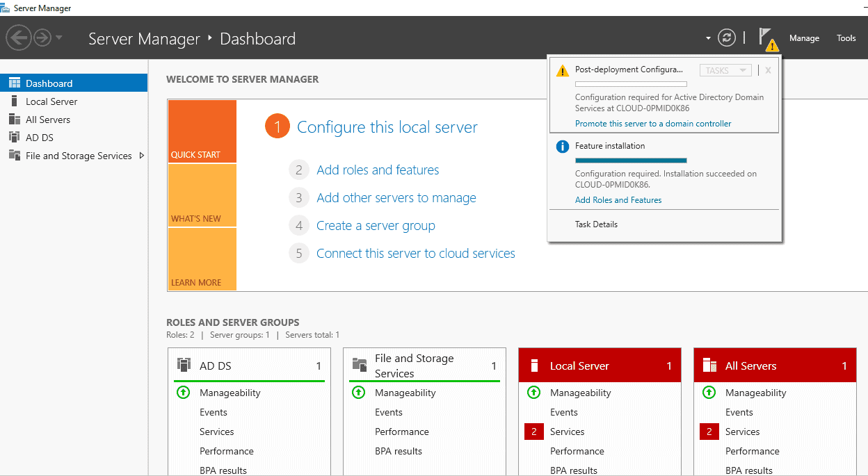This screenshot has height=476, width=868.
Task: Click Manageability green icon in Local Server tile
Action: tap(533, 393)
